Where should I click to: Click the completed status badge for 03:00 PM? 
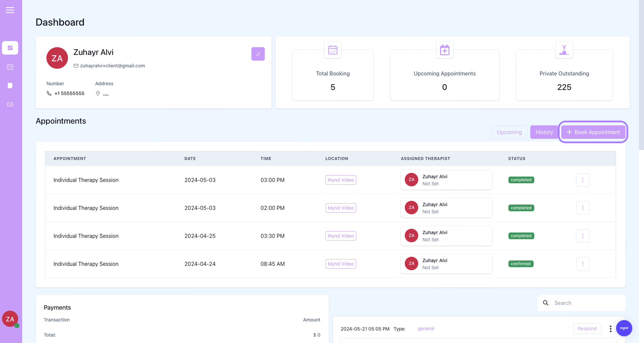pos(521,180)
